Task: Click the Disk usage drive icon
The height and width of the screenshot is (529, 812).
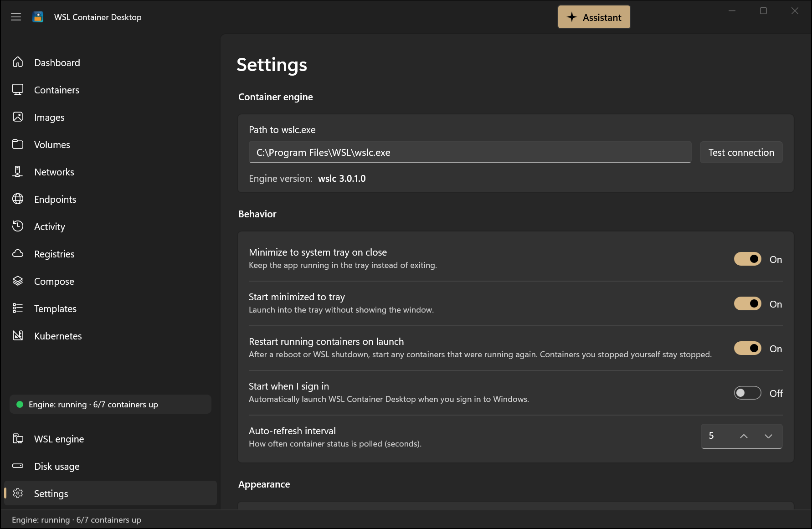Action: 18,466
